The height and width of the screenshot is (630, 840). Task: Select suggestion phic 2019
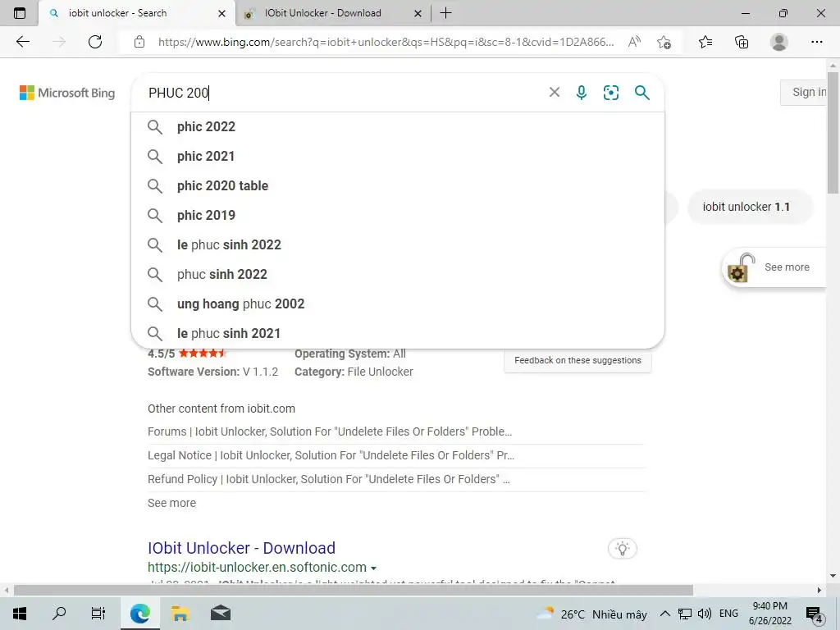(x=398, y=216)
